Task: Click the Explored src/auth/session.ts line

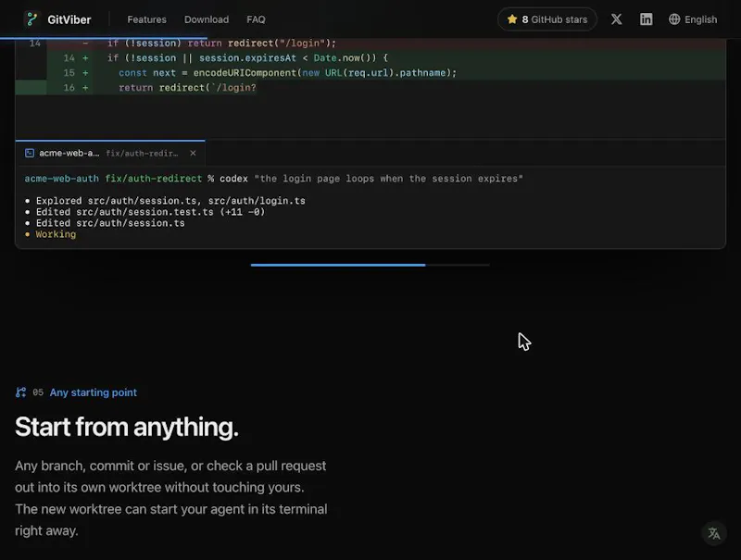Action: click(x=165, y=201)
